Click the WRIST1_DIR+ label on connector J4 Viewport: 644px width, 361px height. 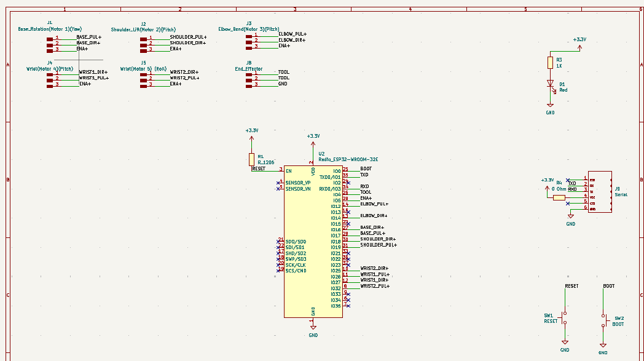pos(93,72)
